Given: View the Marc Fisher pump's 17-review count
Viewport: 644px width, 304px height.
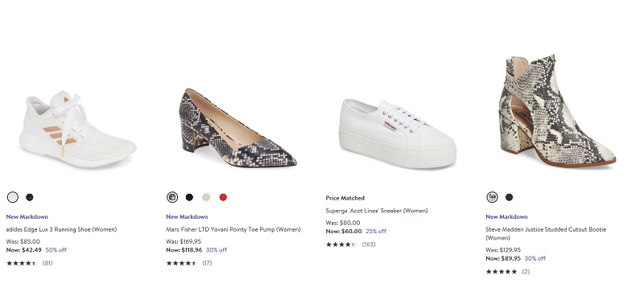Looking at the screenshot, I should 207,263.
